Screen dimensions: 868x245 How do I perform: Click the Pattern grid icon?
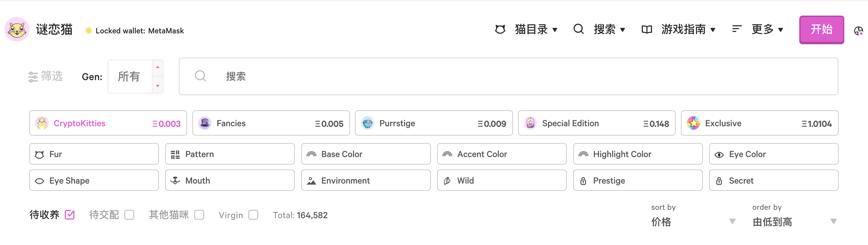coord(175,155)
